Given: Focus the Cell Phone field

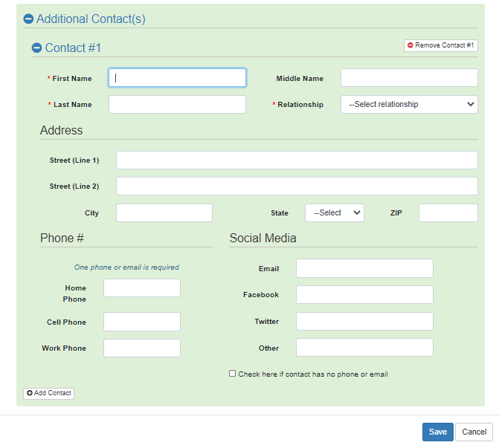Looking at the screenshot, I should point(142,322).
